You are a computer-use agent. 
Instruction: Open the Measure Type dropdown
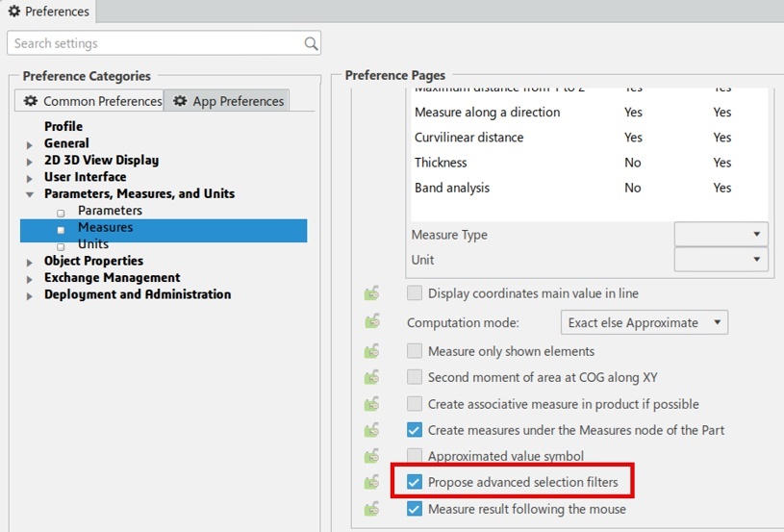coord(721,235)
